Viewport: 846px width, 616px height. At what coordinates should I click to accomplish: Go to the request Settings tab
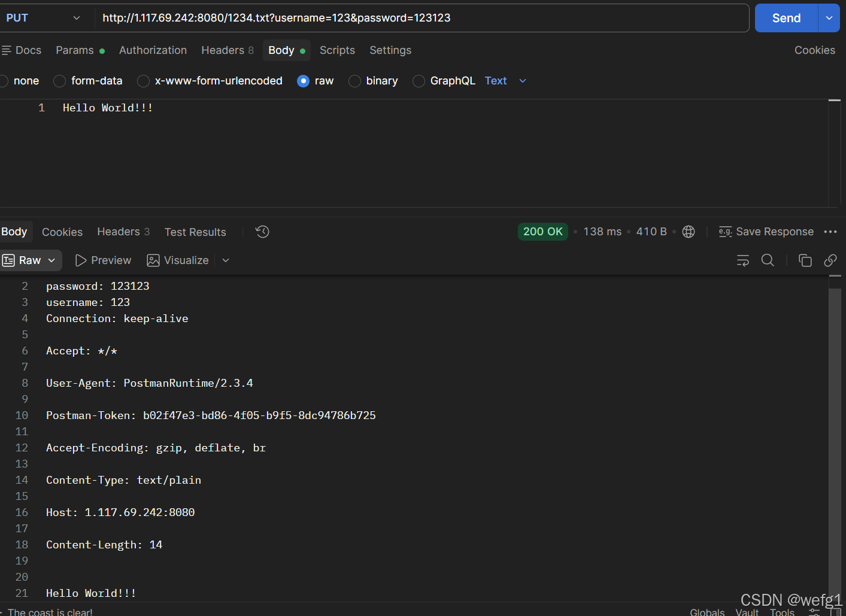click(390, 50)
